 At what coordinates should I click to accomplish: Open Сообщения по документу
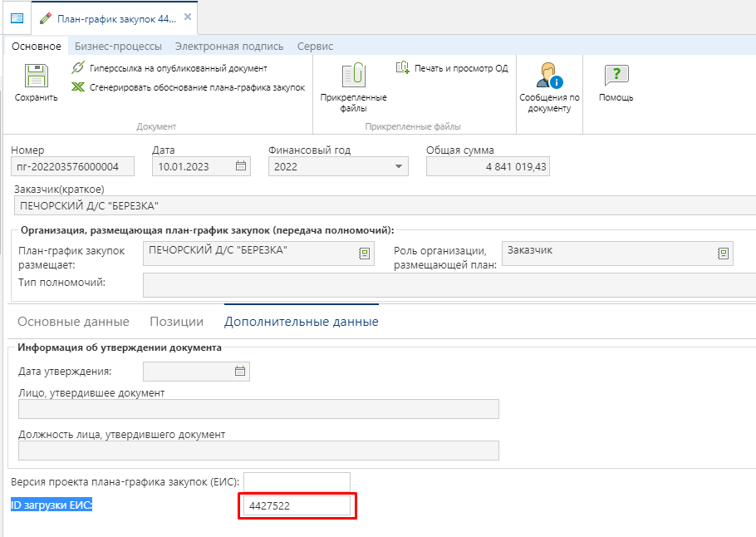[x=549, y=77]
